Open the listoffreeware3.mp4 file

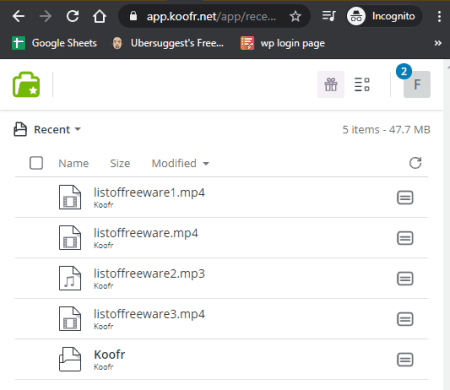point(149,314)
